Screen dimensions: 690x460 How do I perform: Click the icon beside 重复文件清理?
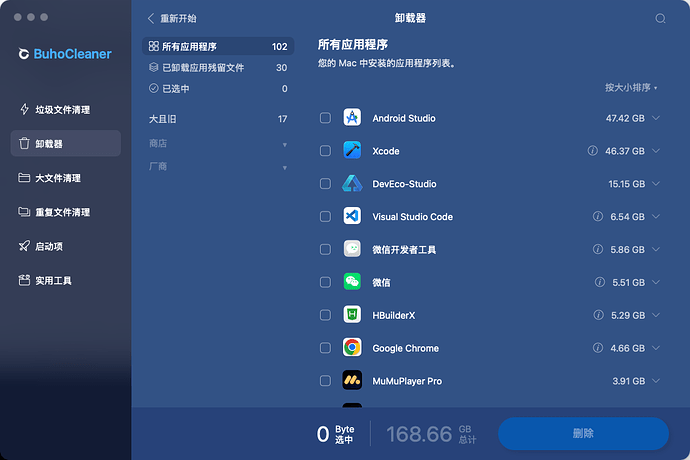point(24,212)
